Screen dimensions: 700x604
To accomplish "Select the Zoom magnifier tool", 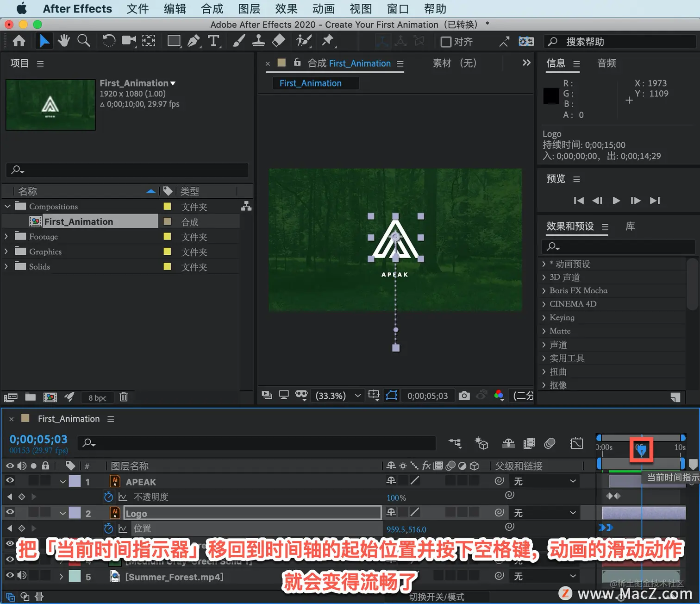I will (x=84, y=41).
